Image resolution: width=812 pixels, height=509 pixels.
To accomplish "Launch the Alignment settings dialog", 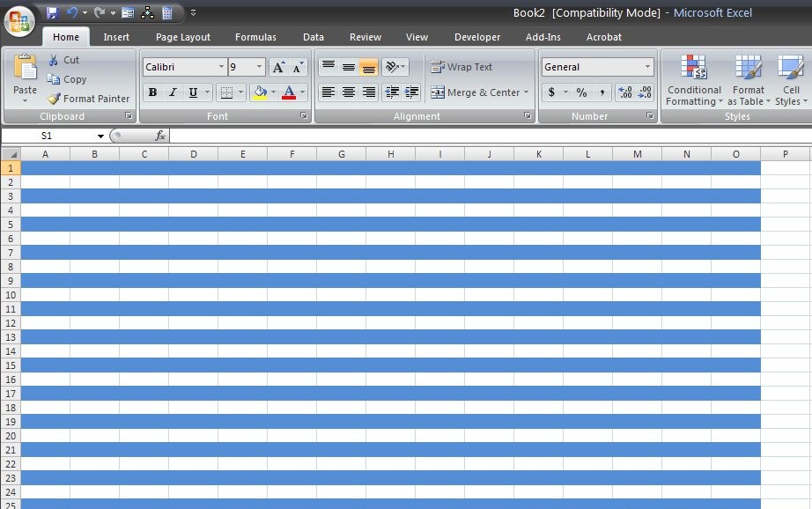I will pyautogui.click(x=528, y=115).
